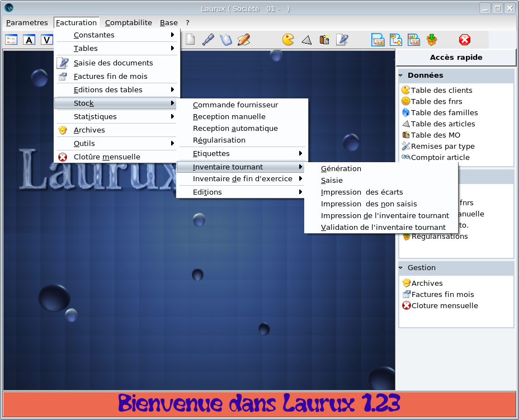The width and height of the screenshot is (519, 420).
Task: Open the Base menu
Action: click(x=169, y=22)
